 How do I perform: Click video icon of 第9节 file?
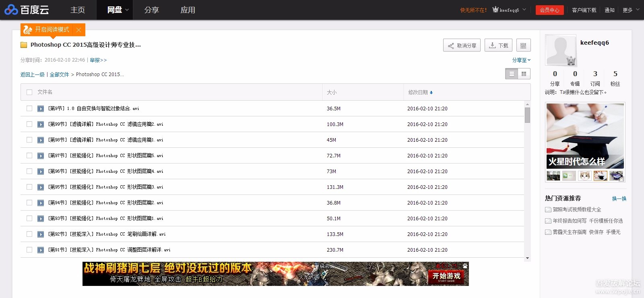coord(41,109)
